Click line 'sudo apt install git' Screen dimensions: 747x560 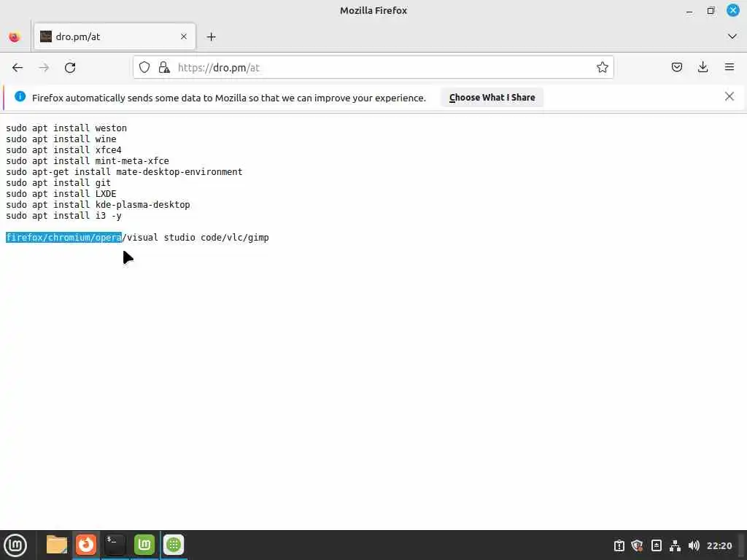pos(58,183)
